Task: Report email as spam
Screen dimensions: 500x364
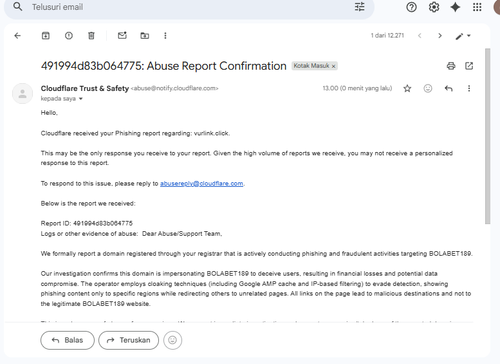Action: coord(69,36)
